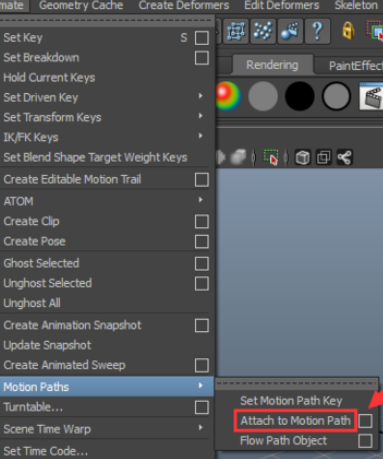Click the tear-off dashed line of Motion Paths submenu
The image size is (383, 459).
[296, 383]
